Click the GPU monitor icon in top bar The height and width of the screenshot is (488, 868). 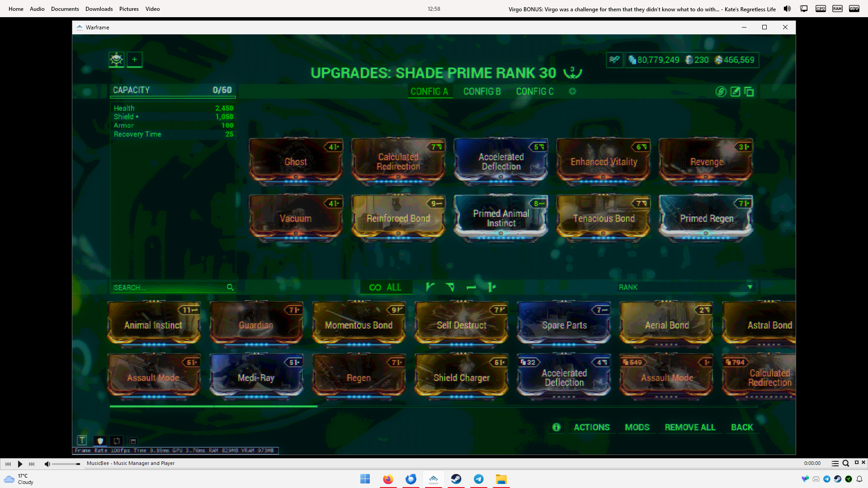click(854, 9)
